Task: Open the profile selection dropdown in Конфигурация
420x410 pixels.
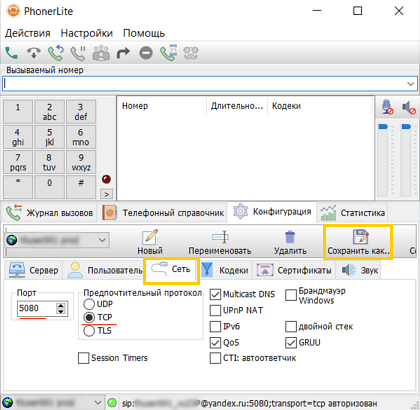Action: point(57,240)
